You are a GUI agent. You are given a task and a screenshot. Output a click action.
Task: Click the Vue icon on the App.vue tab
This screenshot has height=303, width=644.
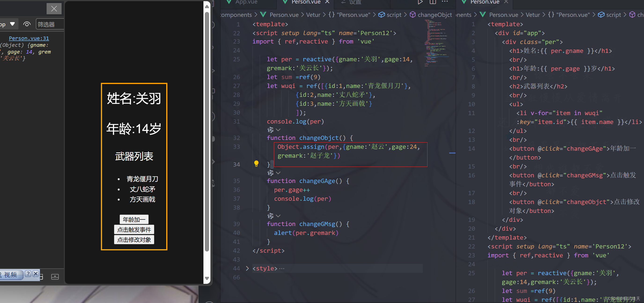pyautogui.click(x=228, y=2)
